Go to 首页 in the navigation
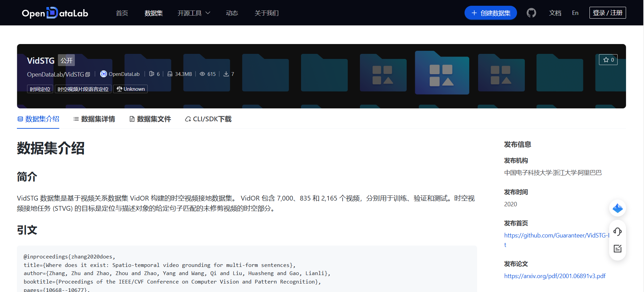 [122, 13]
